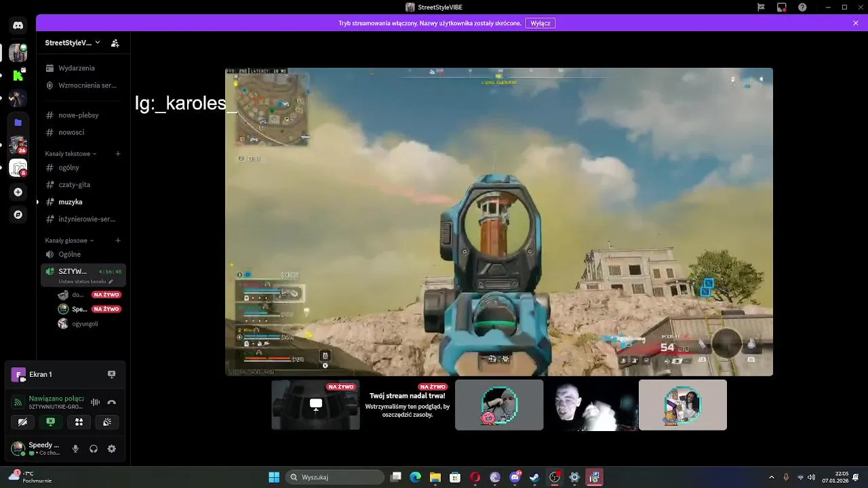Open User Settings gear icon
868x488 pixels.
[112, 449]
